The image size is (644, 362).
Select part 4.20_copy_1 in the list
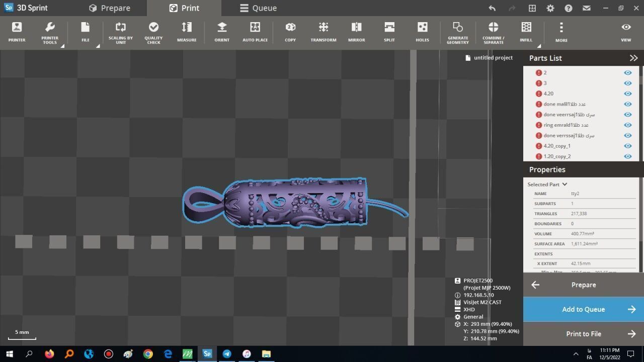[557, 146]
